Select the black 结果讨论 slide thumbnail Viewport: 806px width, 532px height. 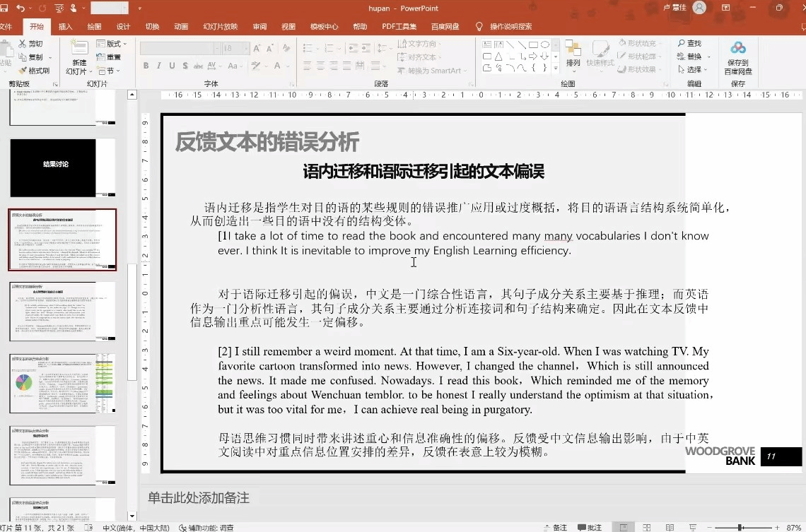[62, 167]
